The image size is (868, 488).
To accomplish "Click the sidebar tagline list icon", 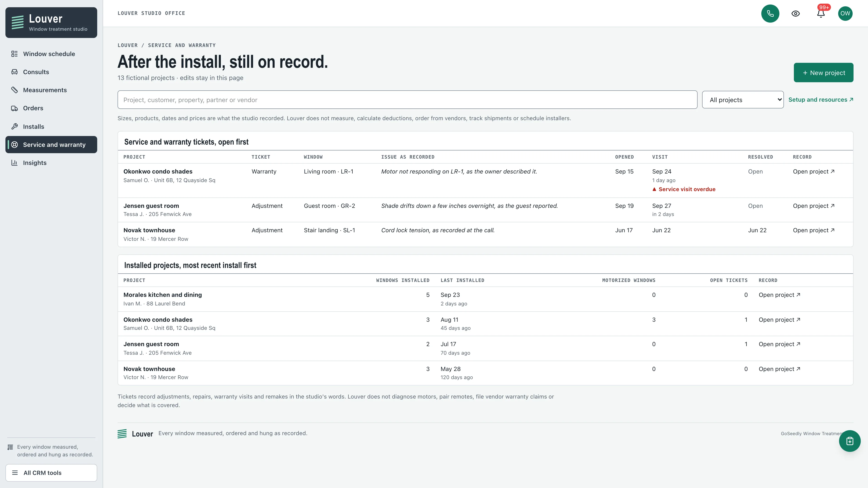I will click(10, 447).
